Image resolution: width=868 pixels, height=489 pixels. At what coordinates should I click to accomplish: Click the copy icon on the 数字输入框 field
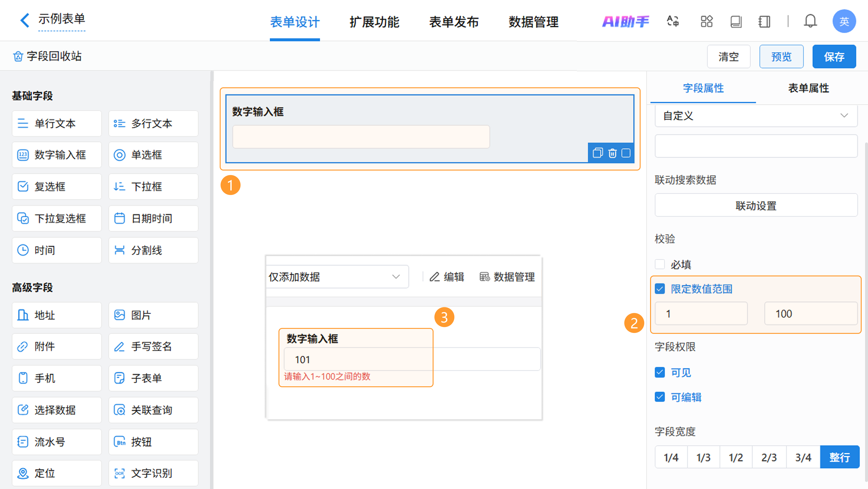(x=597, y=153)
